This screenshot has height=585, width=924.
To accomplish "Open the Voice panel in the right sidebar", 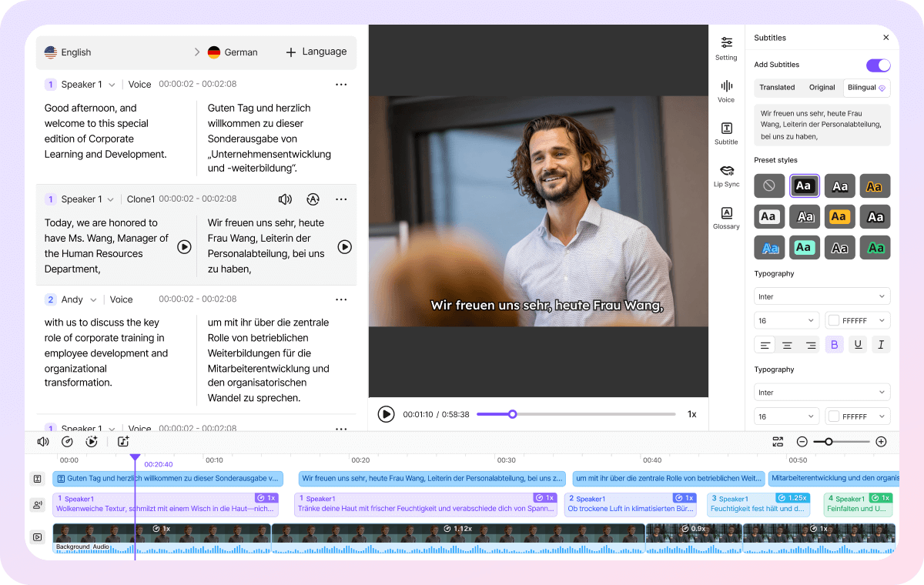I will tap(726, 92).
